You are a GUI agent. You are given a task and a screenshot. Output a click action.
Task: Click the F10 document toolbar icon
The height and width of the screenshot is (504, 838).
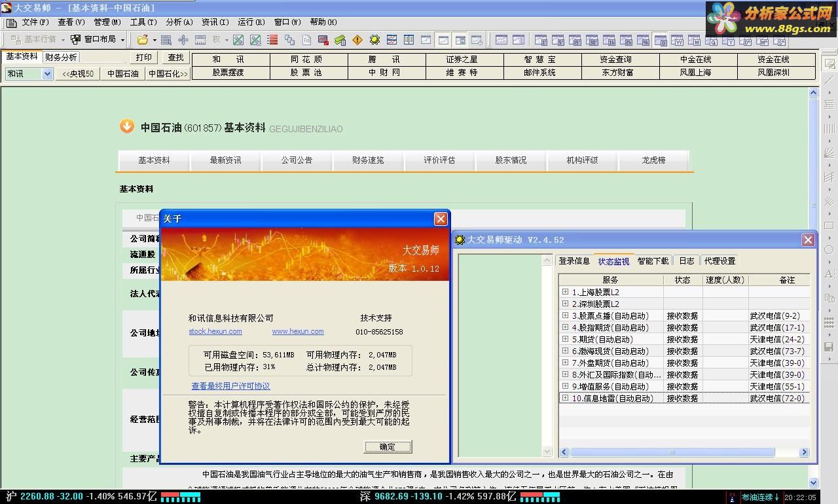pyautogui.click(x=306, y=40)
